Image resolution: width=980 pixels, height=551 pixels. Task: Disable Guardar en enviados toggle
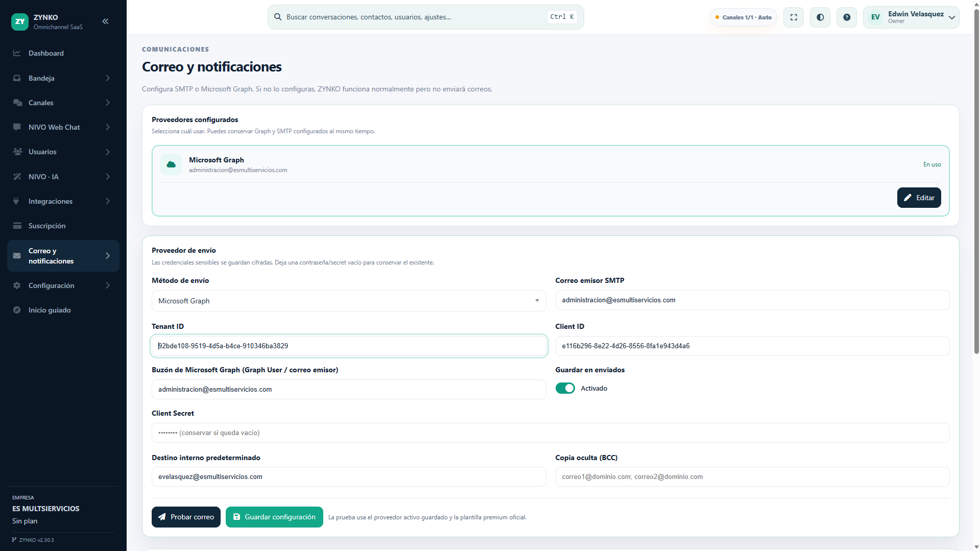click(565, 389)
